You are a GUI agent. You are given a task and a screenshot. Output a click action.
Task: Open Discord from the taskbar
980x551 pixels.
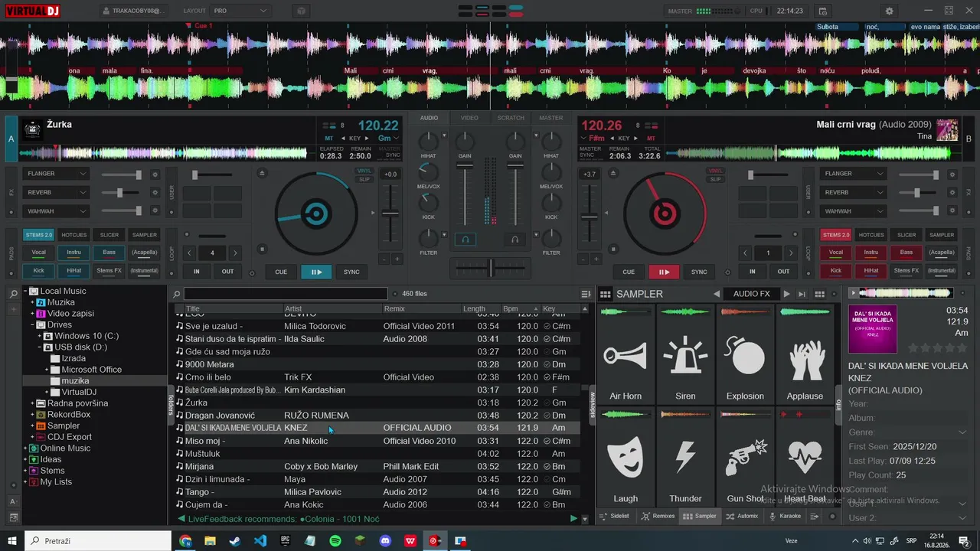[385, 541]
